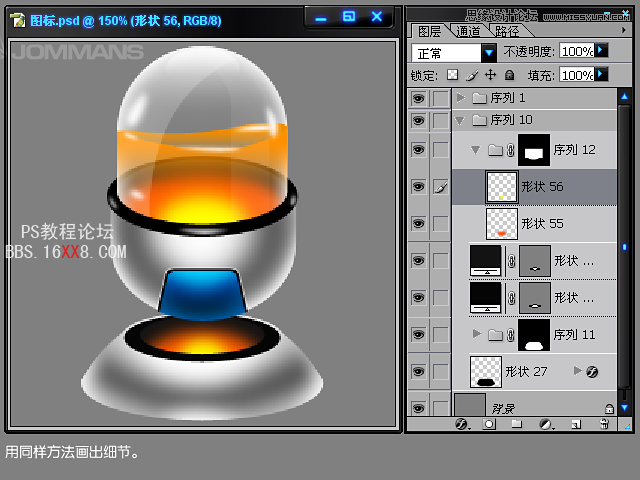Click the fill 填充 percentage field
The width and height of the screenshot is (640, 480).
point(576,75)
